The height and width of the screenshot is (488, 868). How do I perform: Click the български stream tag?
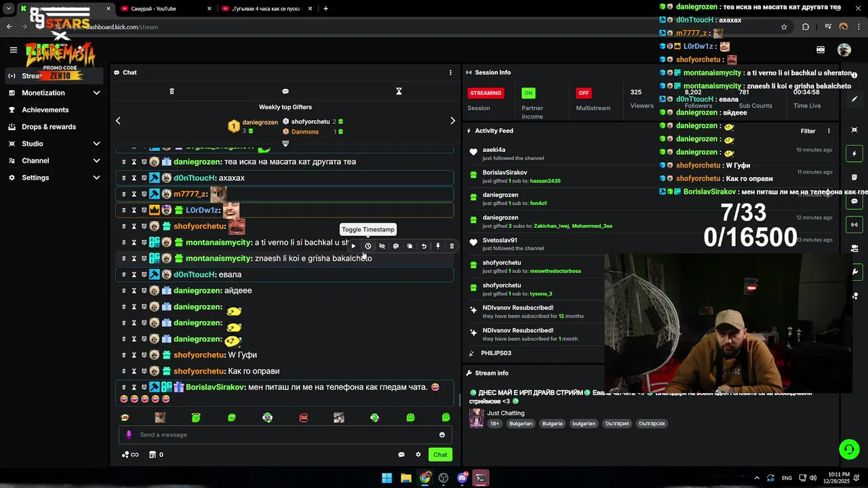(652, 424)
